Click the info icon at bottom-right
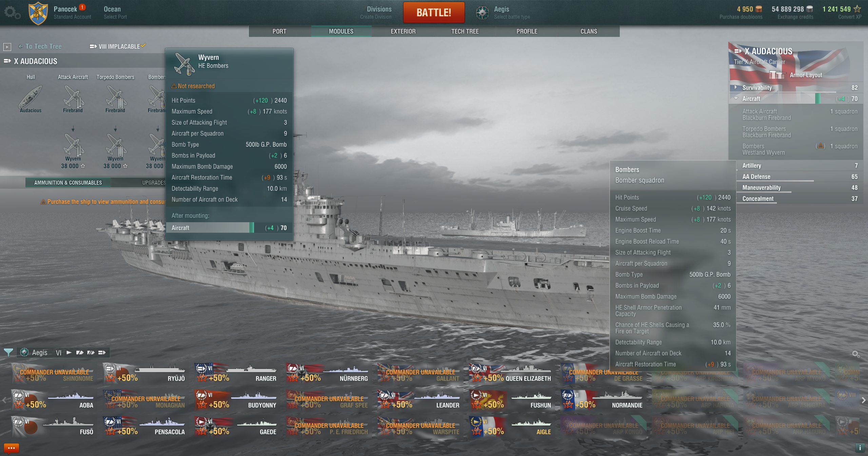This screenshot has height=456, width=868. point(860,448)
